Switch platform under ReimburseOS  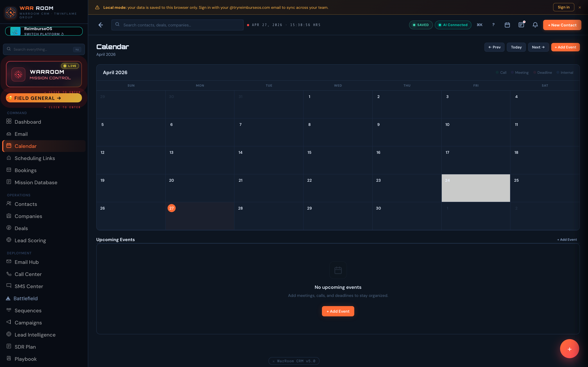[x=44, y=34]
